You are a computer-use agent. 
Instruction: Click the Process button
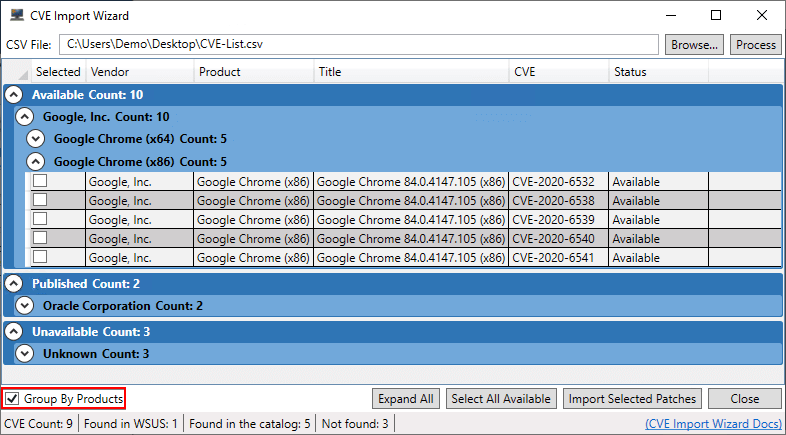coord(756,45)
